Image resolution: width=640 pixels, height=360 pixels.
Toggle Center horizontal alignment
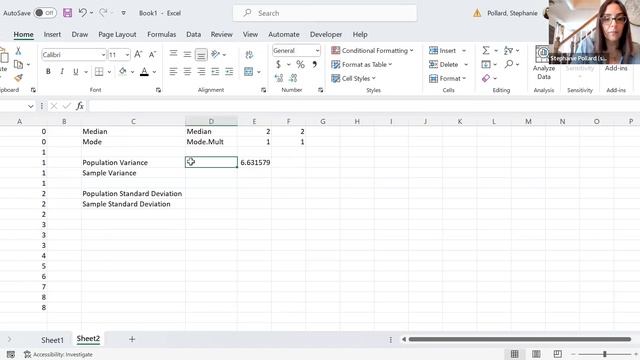tap(187, 72)
